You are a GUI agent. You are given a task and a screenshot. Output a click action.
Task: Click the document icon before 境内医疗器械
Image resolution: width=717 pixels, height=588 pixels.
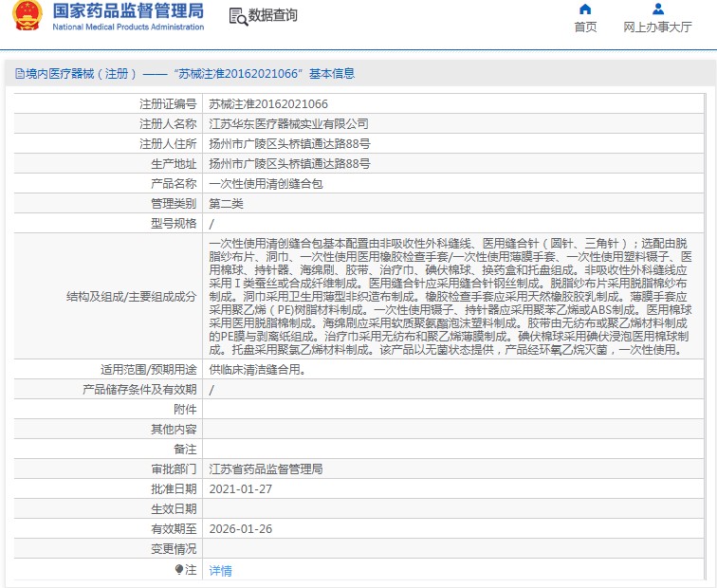20,74
